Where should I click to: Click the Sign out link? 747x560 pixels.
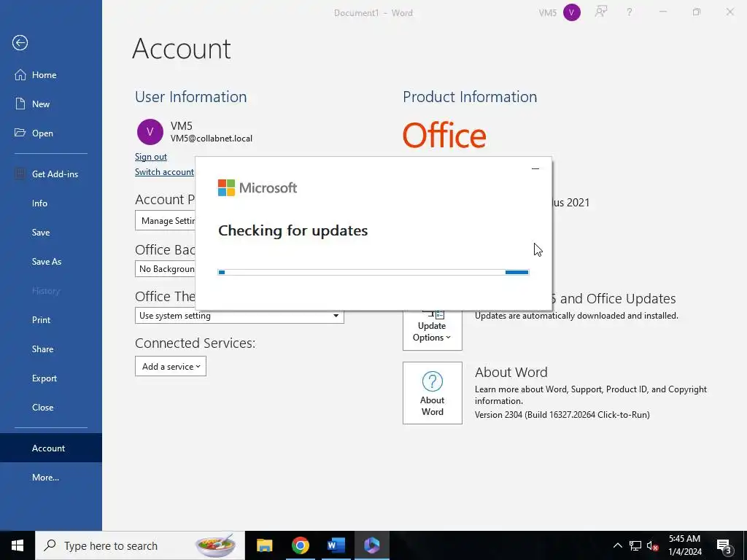[150, 157]
